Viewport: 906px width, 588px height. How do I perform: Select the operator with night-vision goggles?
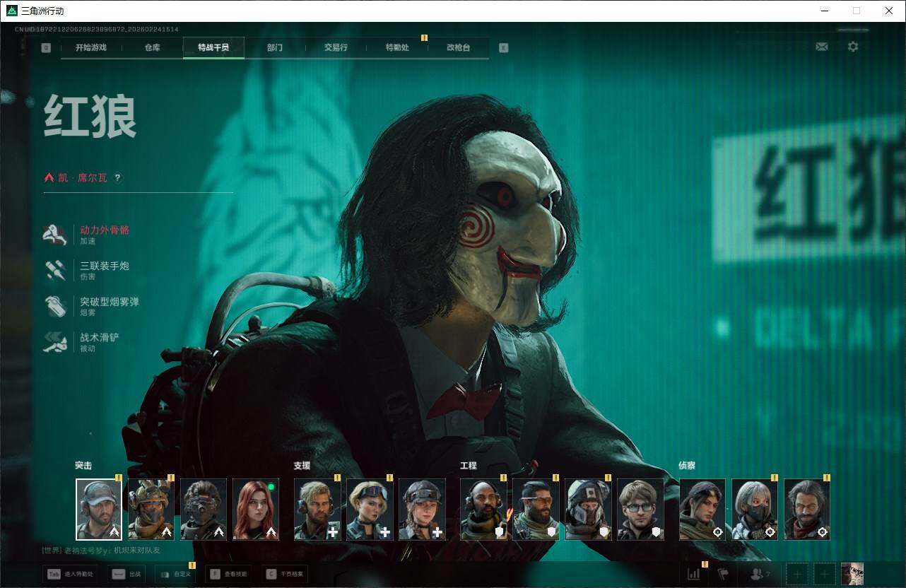tap(204, 510)
